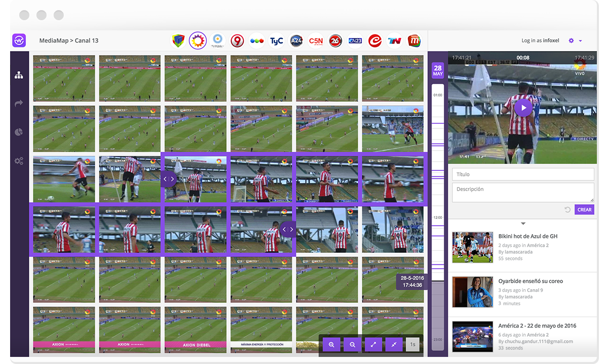Open clip 'Bikini hot de Azul de GH'
Viewport: 607px width, 364px height.
[x=528, y=236]
